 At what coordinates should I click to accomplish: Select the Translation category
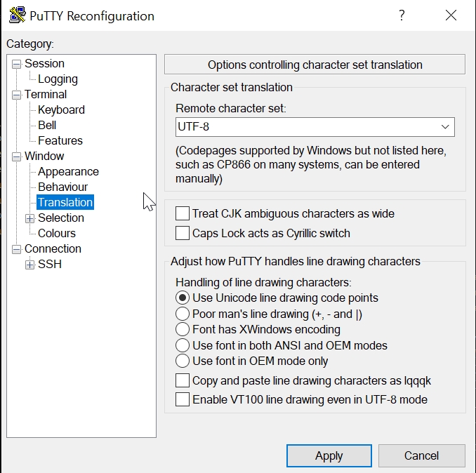click(x=65, y=202)
